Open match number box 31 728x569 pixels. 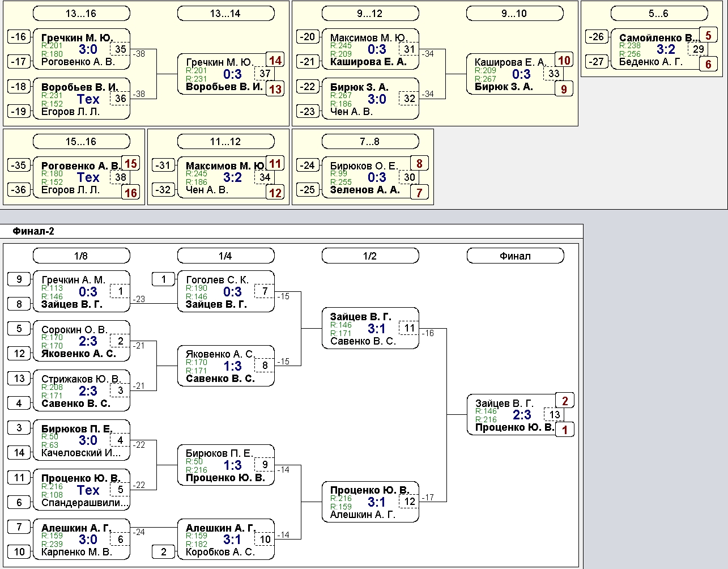pos(410,49)
